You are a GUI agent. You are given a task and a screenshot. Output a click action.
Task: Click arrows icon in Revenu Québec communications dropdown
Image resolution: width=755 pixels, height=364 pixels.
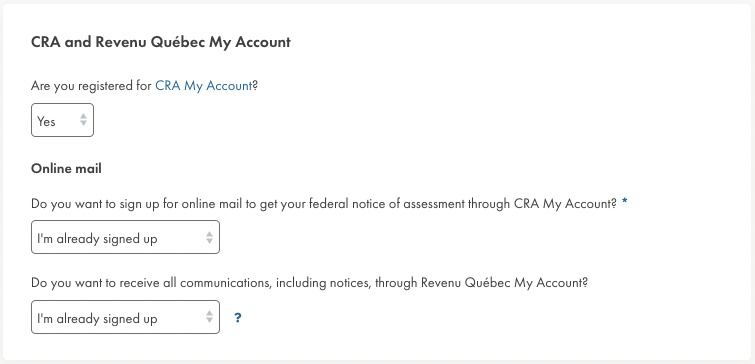click(x=209, y=317)
